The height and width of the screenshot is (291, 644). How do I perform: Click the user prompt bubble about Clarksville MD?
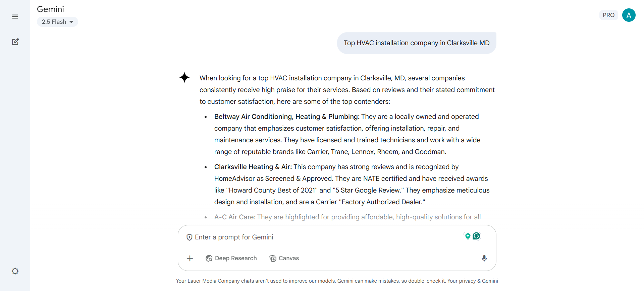(x=417, y=43)
